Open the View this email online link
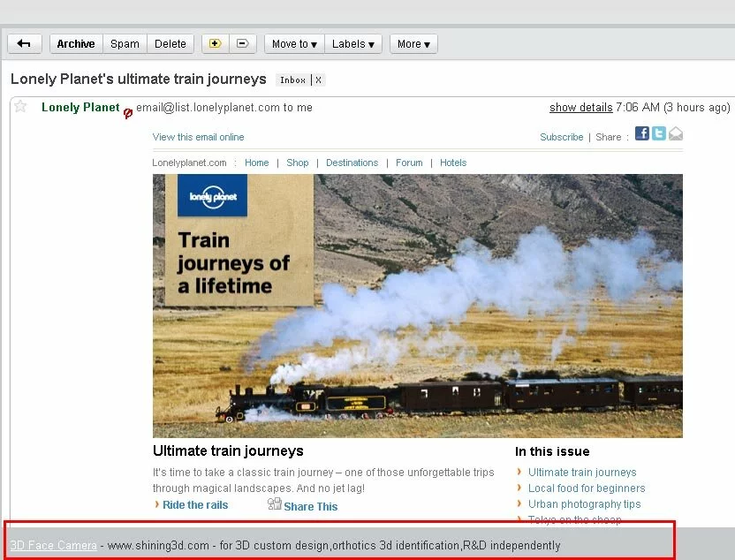 point(198,137)
